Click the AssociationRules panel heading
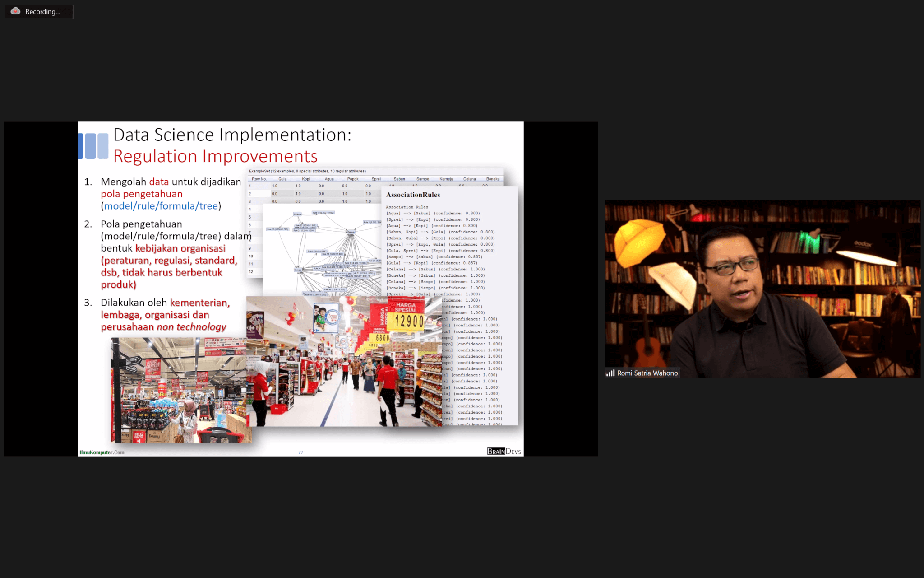This screenshot has height=578, width=924. pyautogui.click(x=413, y=195)
